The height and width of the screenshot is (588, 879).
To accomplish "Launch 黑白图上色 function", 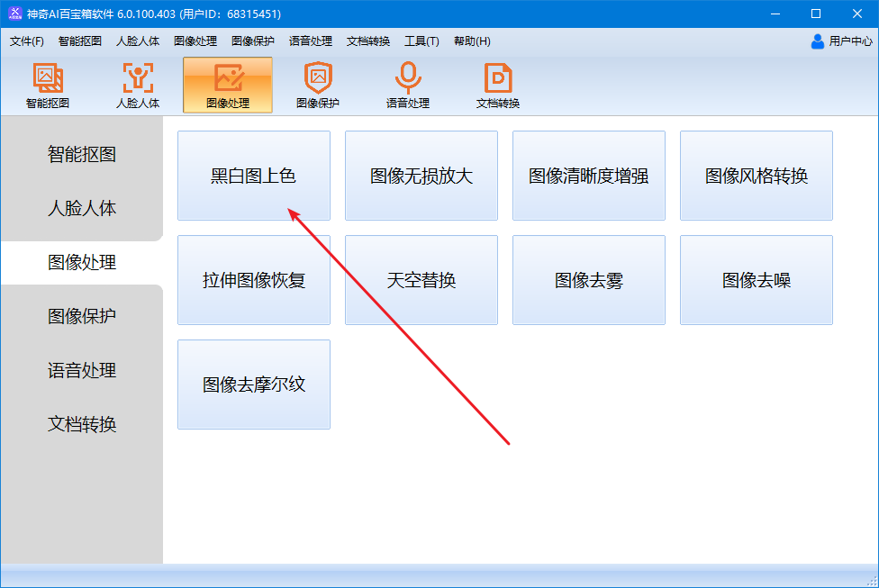I will pyautogui.click(x=254, y=176).
